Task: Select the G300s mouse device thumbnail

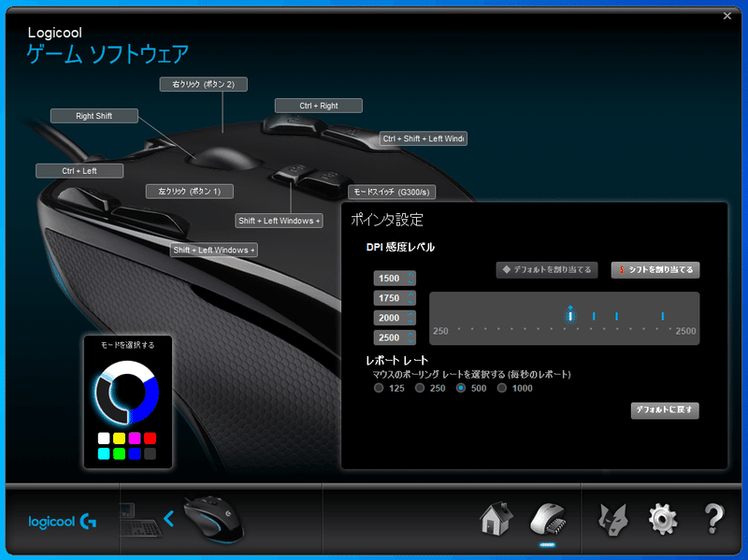Action: tap(214, 520)
